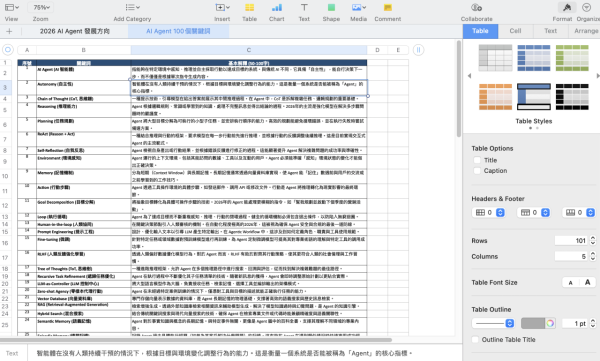Click the Chart toolbar icon
Screen dimensions: 600x361
[x=277, y=7]
